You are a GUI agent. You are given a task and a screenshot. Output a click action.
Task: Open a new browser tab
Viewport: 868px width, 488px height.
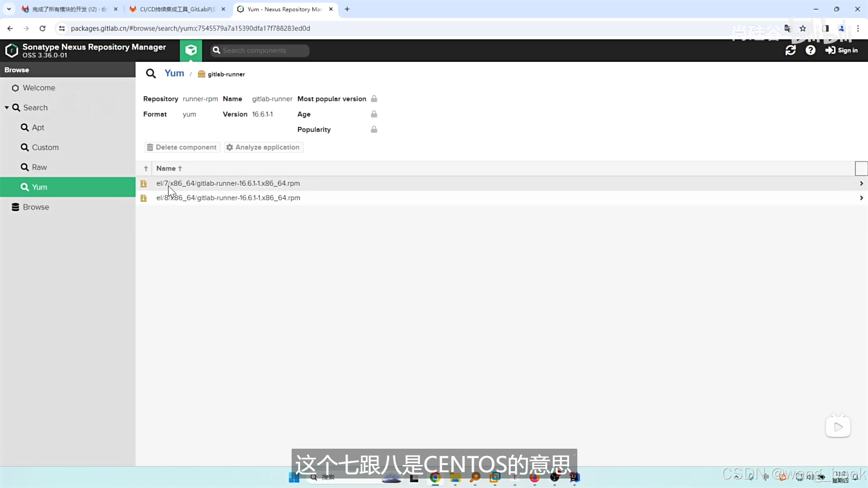(347, 9)
